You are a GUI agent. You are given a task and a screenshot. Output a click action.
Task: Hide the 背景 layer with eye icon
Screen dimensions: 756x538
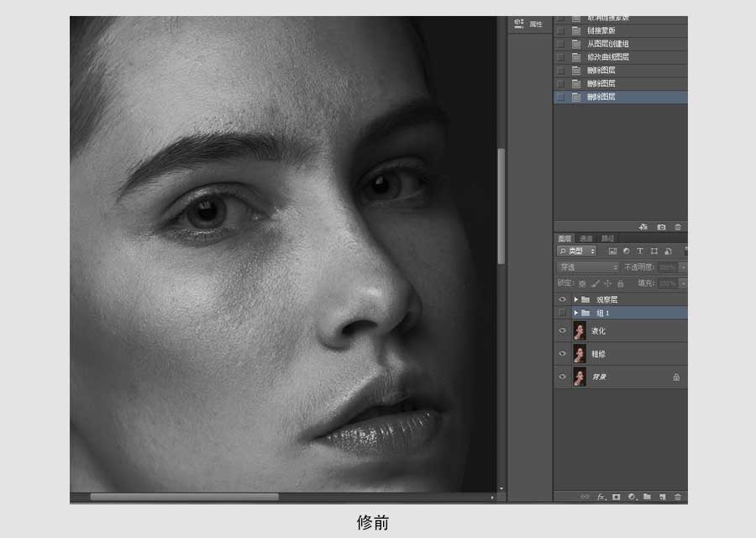[562, 377]
